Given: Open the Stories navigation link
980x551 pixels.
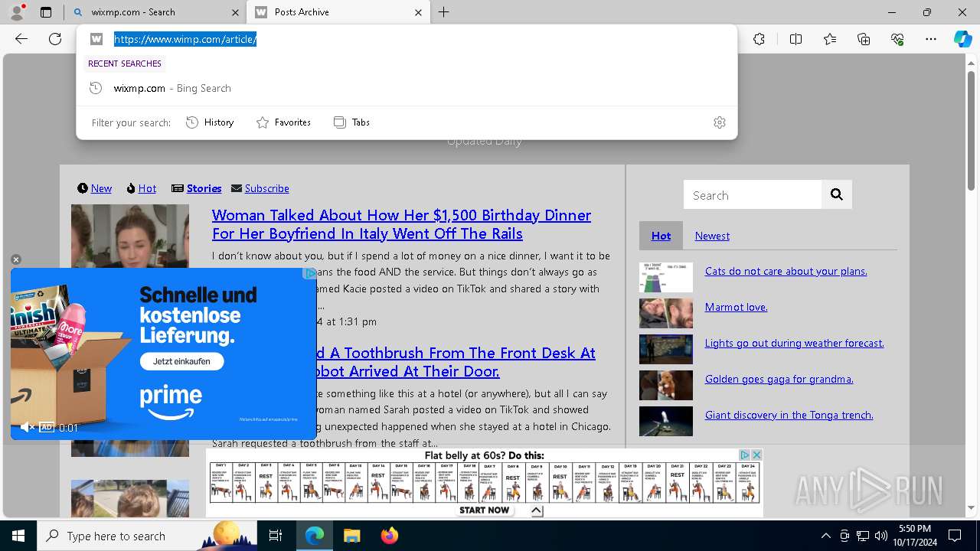Looking at the screenshot, I should coord(204,188).
